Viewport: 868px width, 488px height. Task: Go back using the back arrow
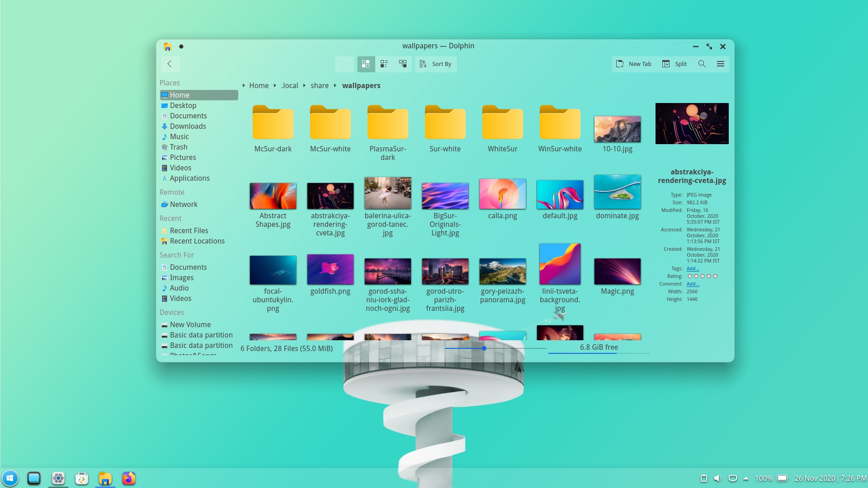[170, 64]
